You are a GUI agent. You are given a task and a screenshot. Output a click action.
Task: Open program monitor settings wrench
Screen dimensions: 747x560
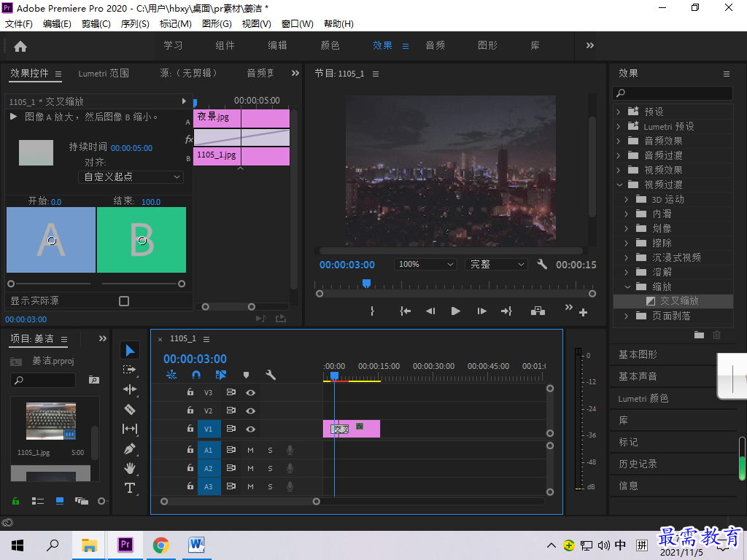point(542,264)
